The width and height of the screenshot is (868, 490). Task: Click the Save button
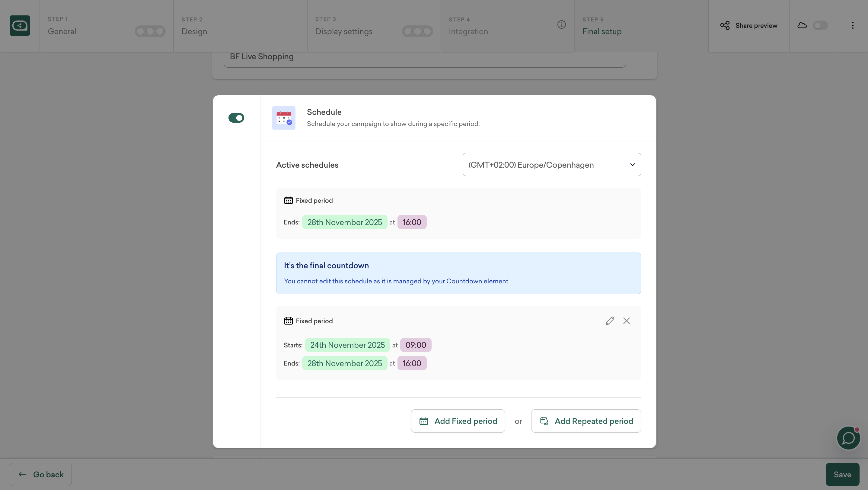842,475
